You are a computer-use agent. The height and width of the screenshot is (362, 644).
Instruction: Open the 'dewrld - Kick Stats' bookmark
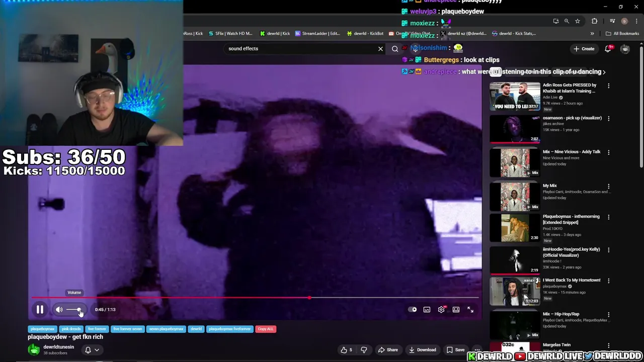pos(514,34)
